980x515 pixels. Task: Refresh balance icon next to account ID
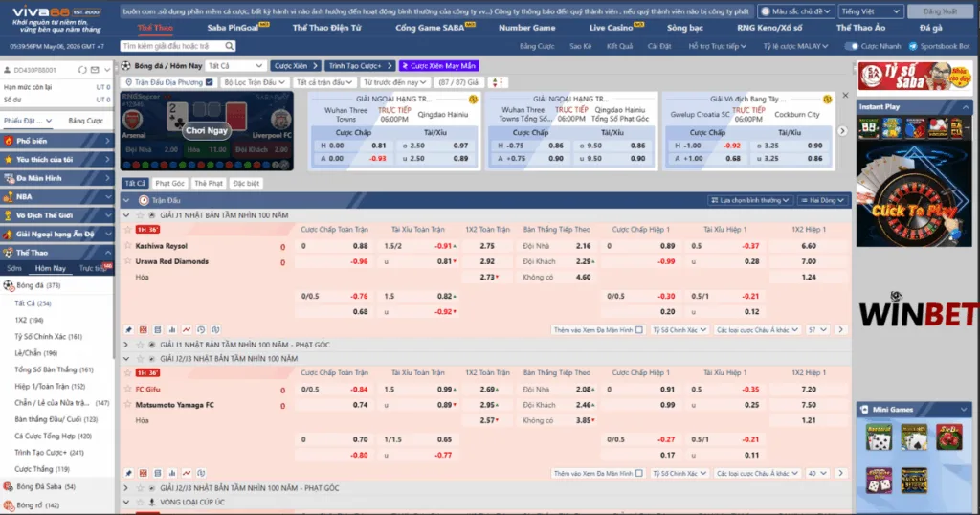(82, 70)
